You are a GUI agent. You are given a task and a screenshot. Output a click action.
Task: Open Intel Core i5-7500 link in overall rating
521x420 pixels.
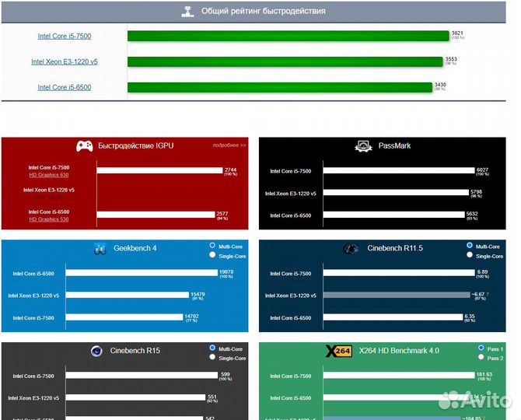point(64,36)
